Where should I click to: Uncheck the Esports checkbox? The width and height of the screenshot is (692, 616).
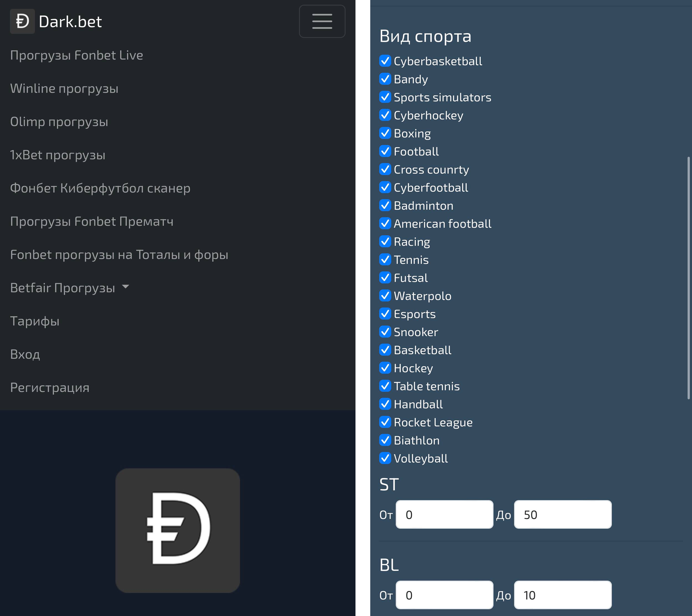[385, 313]
